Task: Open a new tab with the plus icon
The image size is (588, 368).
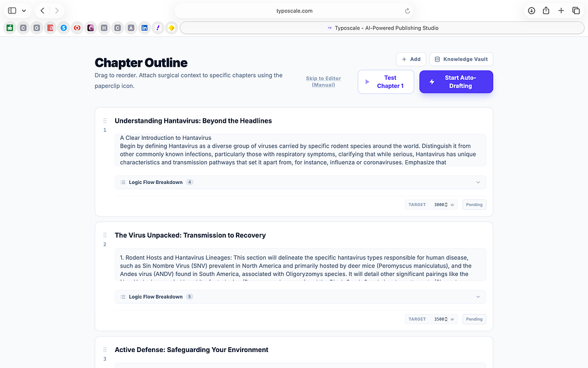Action: tap(561, 10)
